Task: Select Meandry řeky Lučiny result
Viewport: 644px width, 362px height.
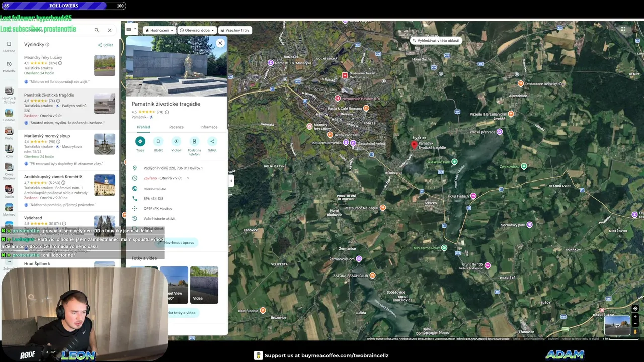Action: (69, 69)
